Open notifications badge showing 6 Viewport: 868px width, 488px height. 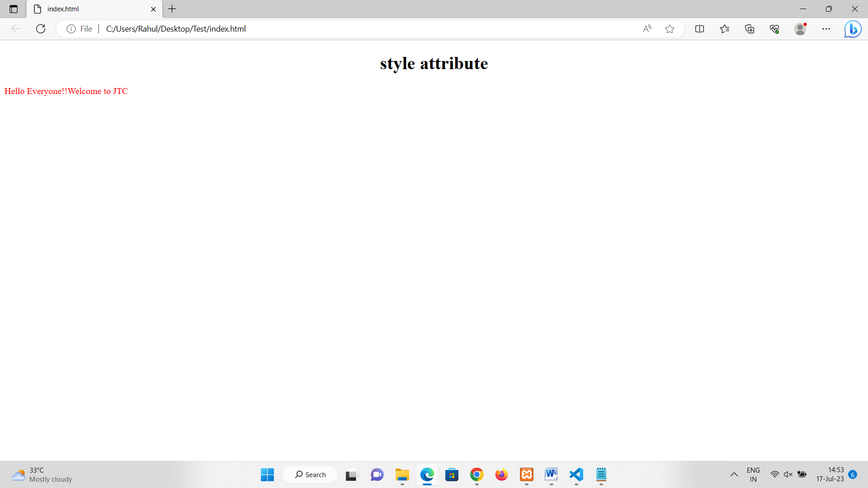coord(853,474)
